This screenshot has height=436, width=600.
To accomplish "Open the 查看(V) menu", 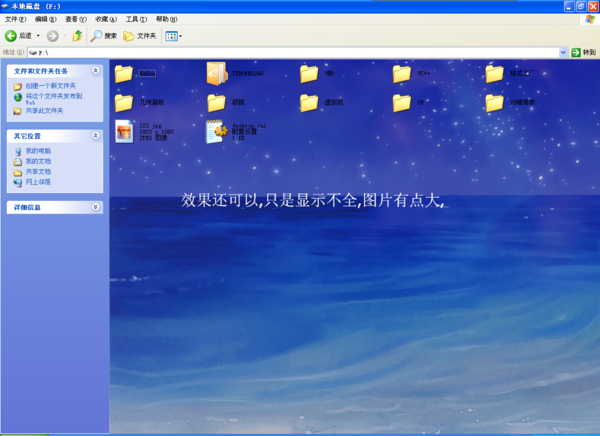I will point(76,19).
